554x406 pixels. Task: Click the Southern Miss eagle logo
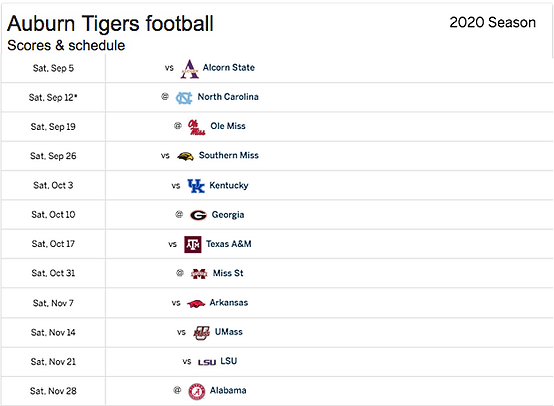185,156
